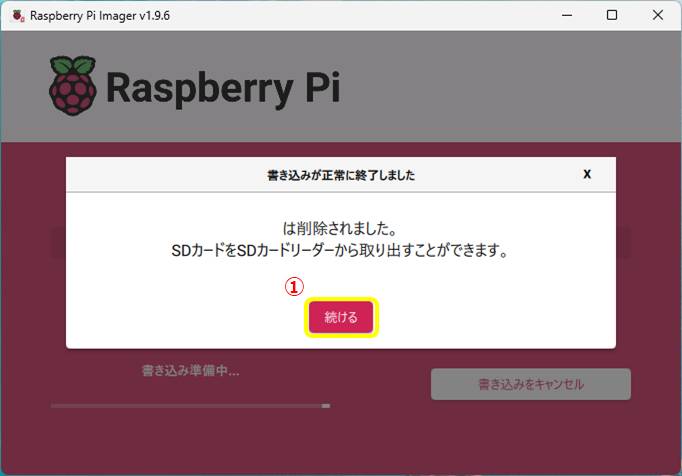Click the Raspberry Pi Imager title bar icon
Screen dimensions: 682x476
point(18,16)
